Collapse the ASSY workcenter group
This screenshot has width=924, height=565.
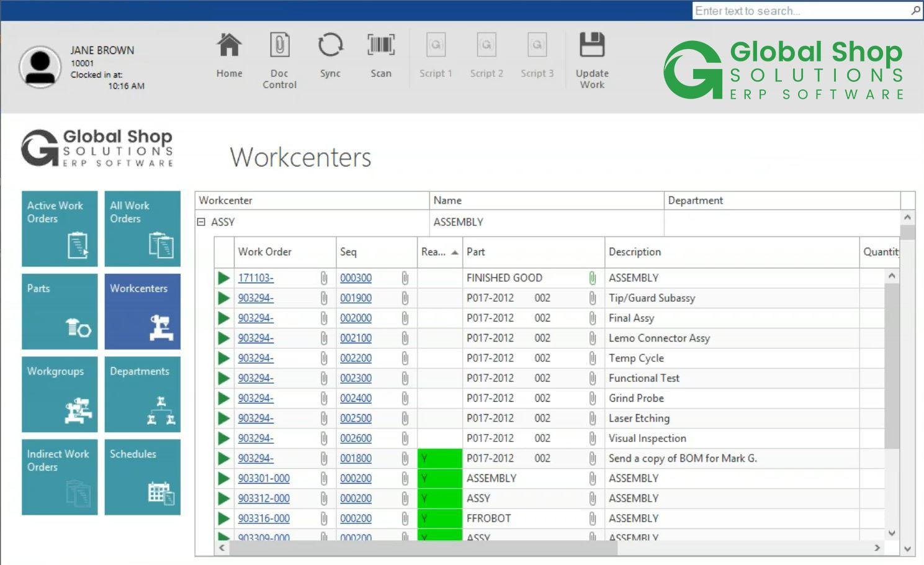pyautogui.click(x=201, y=222)
